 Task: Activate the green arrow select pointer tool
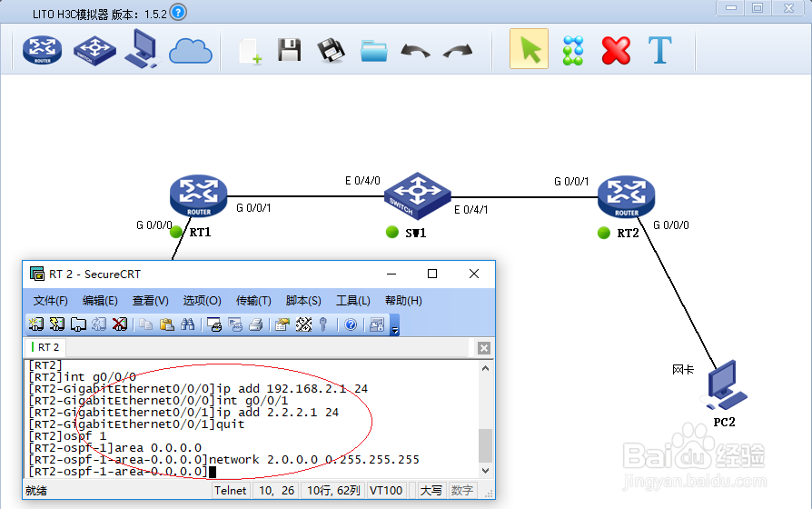click(529, 49)
